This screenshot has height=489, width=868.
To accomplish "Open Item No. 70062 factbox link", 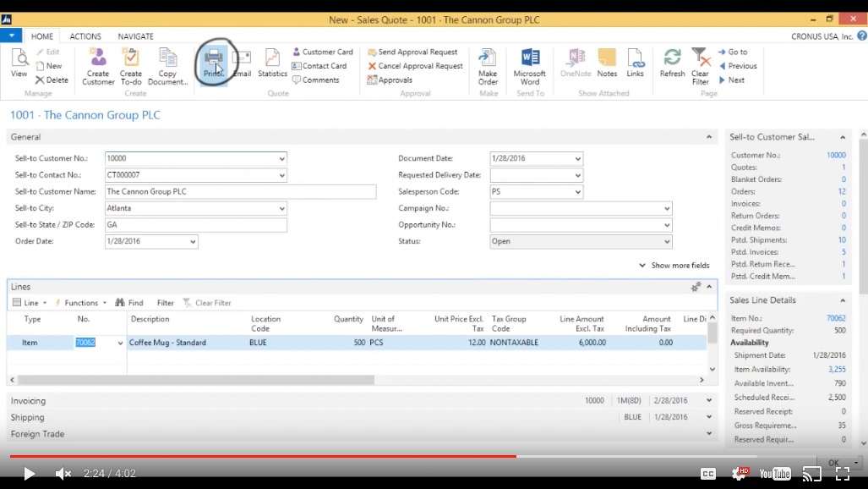I will pyautogui.click(x=836, y=318).
